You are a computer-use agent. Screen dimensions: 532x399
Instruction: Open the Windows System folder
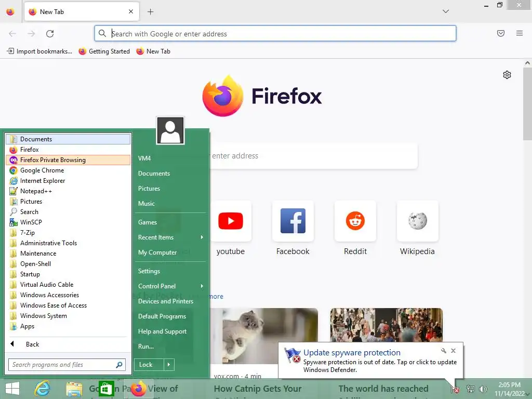(68, 316)
